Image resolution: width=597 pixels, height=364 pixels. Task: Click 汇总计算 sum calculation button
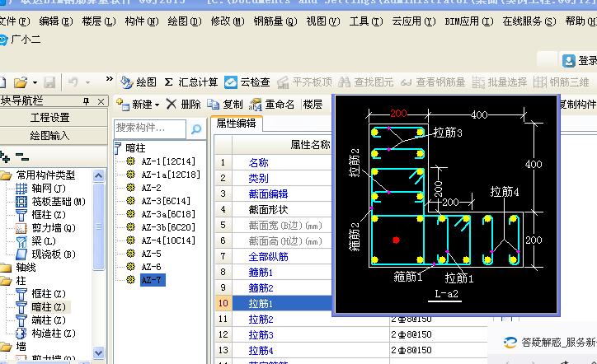(191, 82)
